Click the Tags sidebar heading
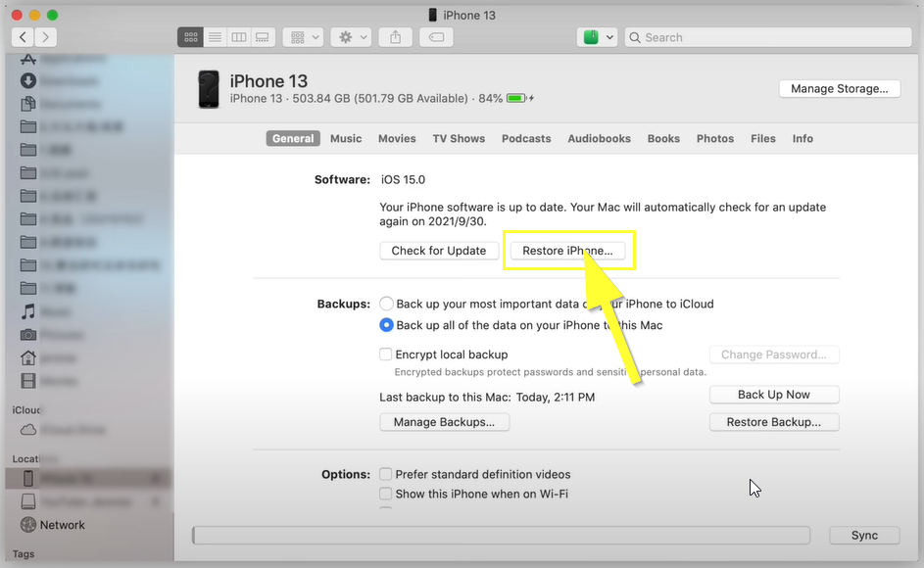The height and width of the screenshot is (568, 924). [24, 554]
